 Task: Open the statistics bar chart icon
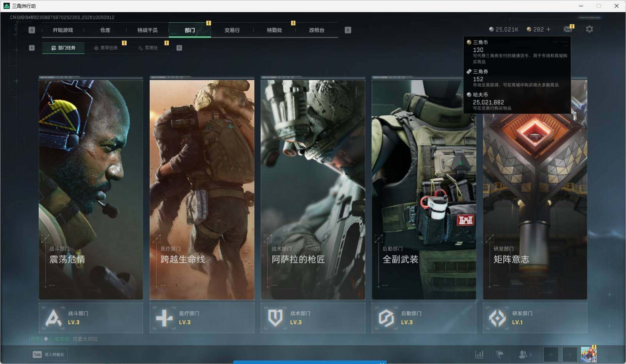pyautogui.click(x=479, y=354)
